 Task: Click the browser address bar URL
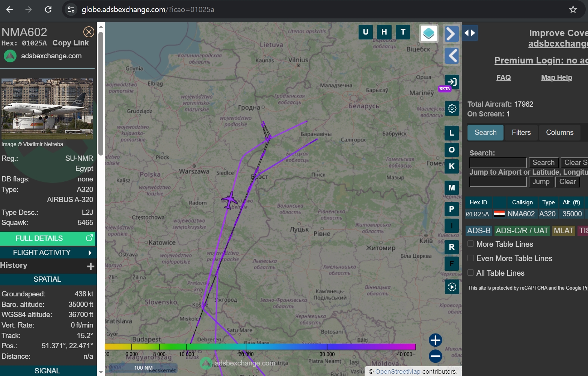(x=148, y=9)
